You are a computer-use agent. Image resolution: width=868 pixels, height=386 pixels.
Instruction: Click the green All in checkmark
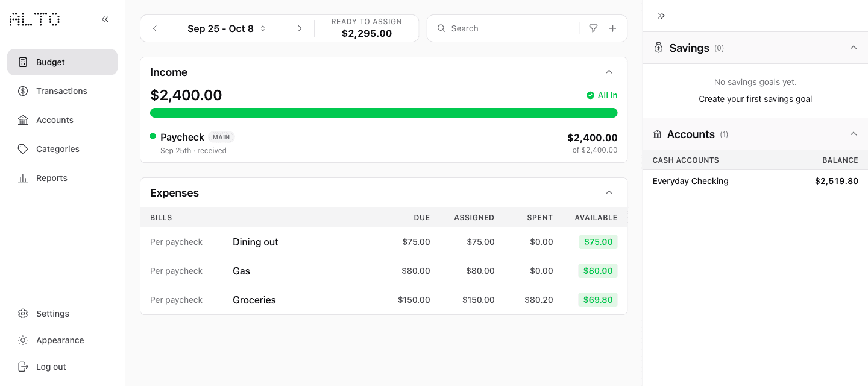tap(591, 95)
